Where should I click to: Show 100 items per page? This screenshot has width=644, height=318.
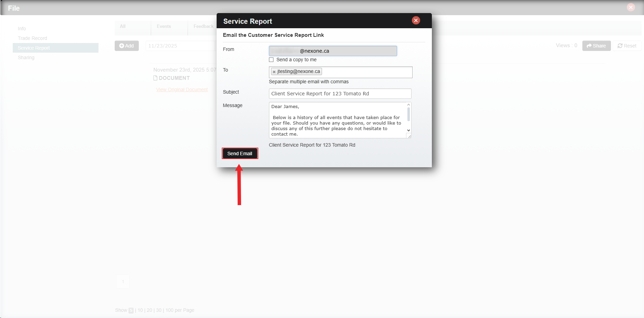[169, 310]
